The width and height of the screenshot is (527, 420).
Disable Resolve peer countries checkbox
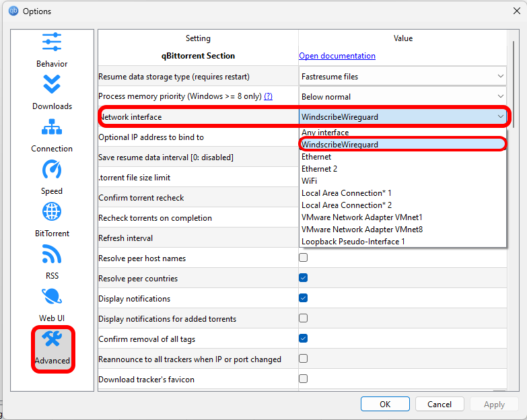(303, 278)
